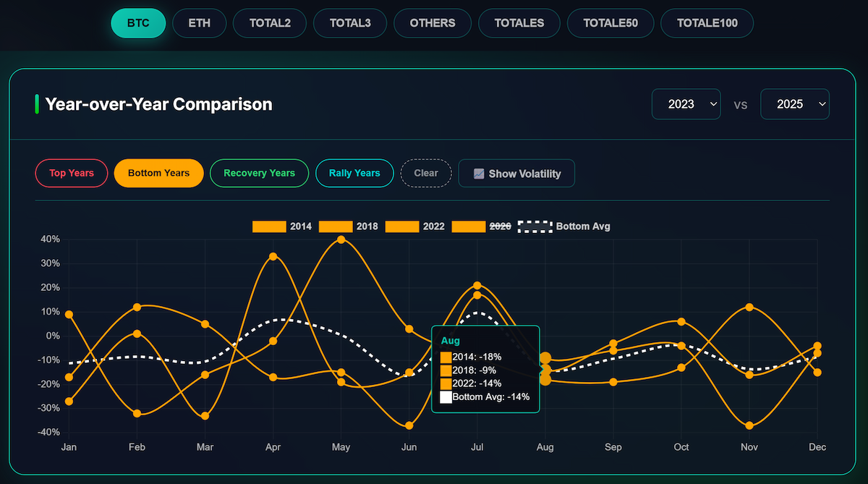Click the Show Volatility button
Image resolution: width=868 pixels, height=484 pixels.
[x=516, y=174]
